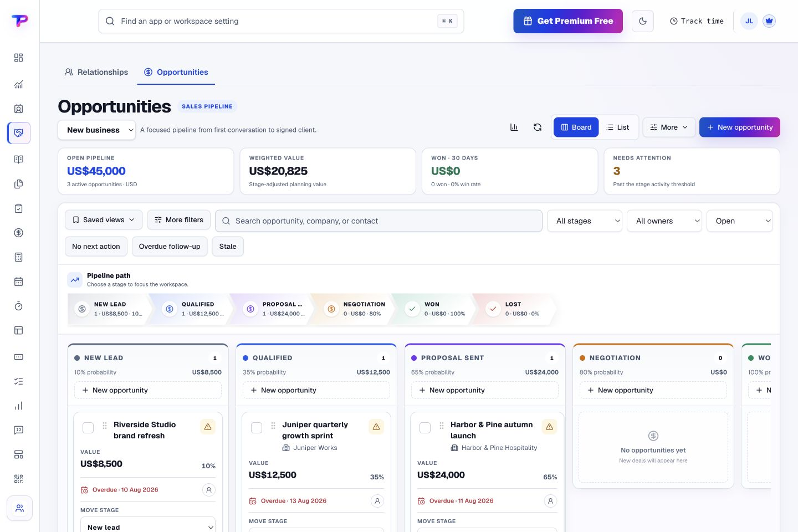
Task: Toggle the Stale filter chip
Action: click(x=228, y=247)
